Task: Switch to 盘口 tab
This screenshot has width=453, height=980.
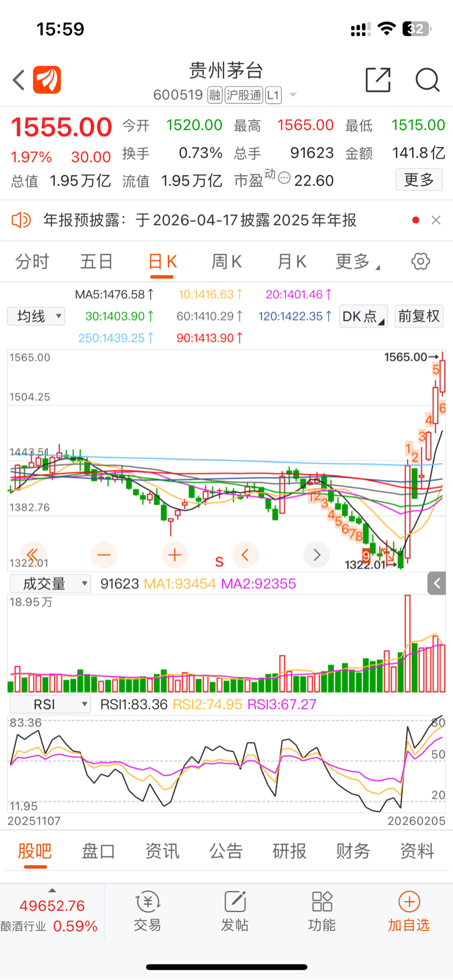Action: (99, 851)
